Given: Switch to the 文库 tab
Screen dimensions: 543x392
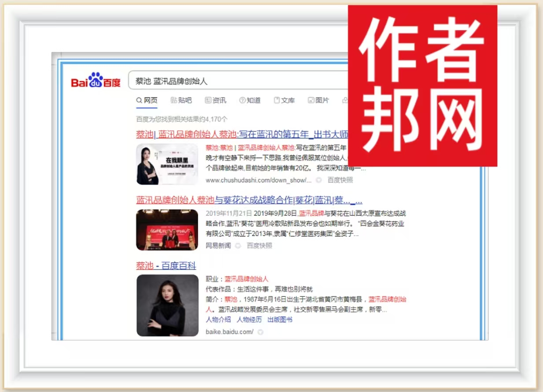Looking at the screenshot, I should click(x=288, y=100).
